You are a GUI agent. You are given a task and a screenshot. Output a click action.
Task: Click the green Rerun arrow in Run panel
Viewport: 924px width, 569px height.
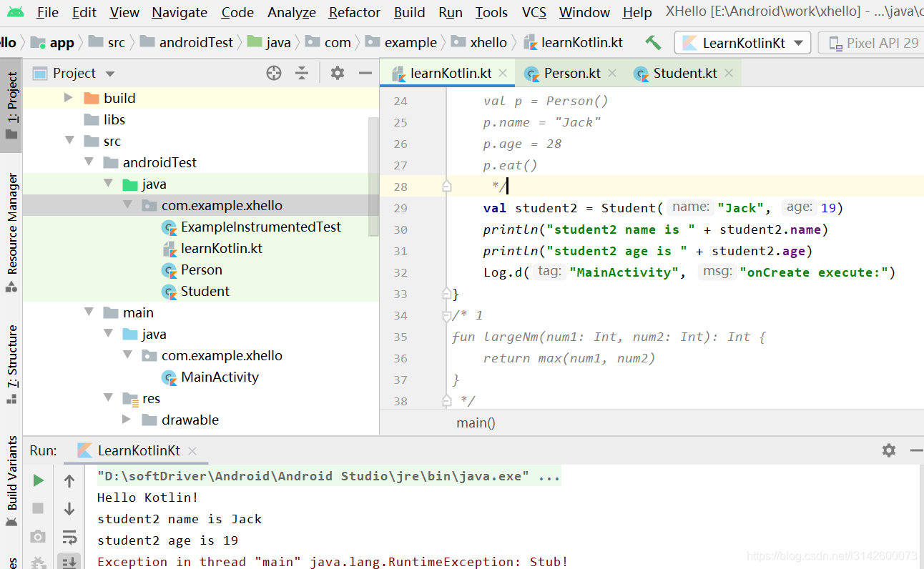(x=39, y=480)
